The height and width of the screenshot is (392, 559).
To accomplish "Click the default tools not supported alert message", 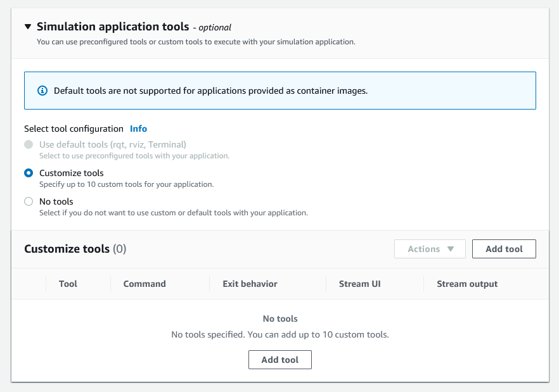I will point(210,91).
